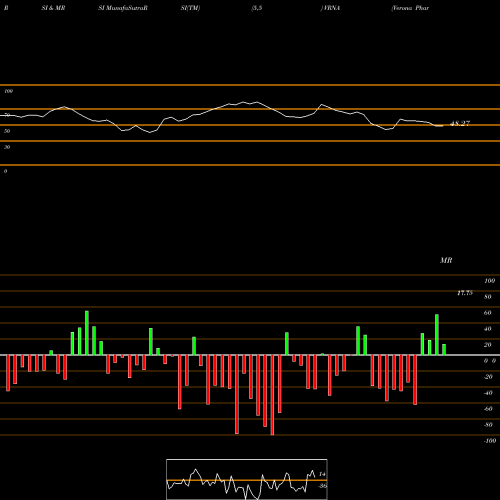Open the mini oscillator chart thumbnail
The width and height of the screenshot is (500, 500).
pos(247,479)
